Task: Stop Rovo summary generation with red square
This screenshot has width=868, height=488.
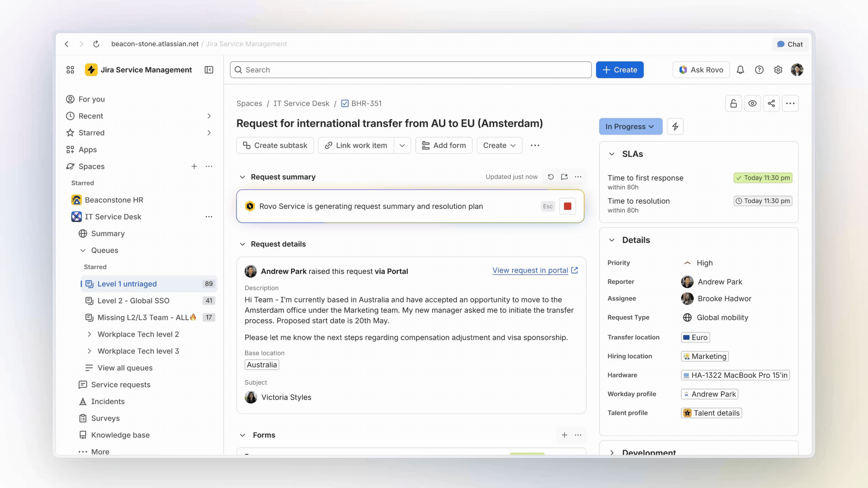Action: pyautogui.click(x=567, y=206)
